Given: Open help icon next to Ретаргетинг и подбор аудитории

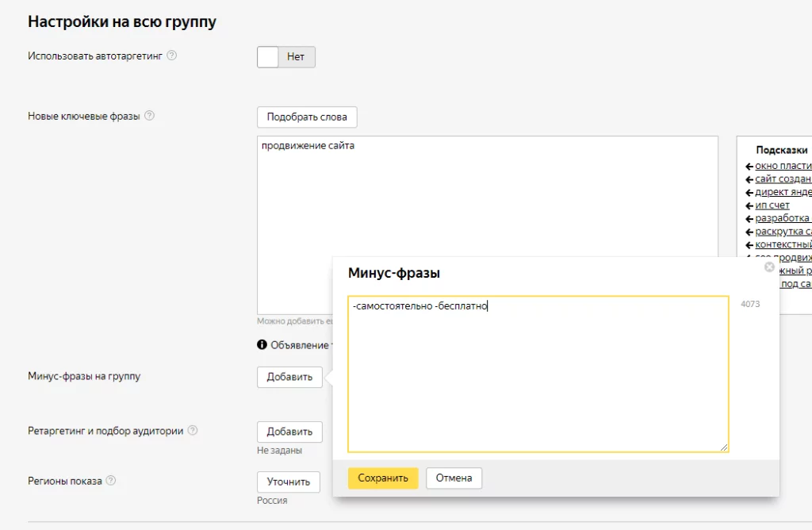Looking at the screenshot, I should click(193, 430).
